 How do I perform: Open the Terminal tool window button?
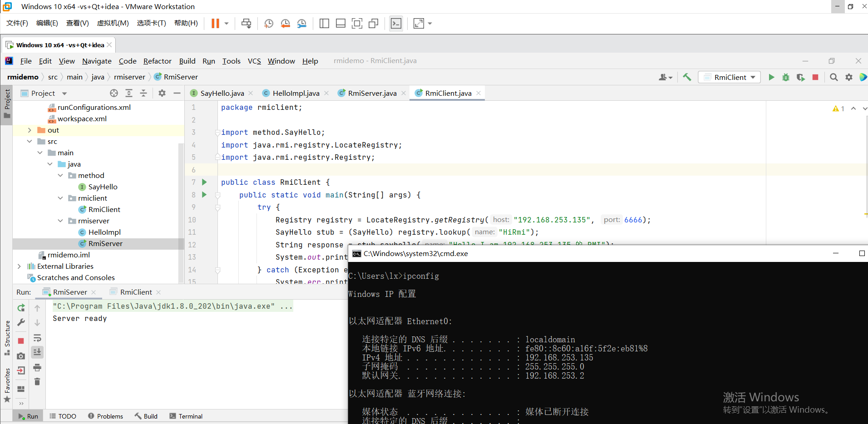[x=186, y=416]
